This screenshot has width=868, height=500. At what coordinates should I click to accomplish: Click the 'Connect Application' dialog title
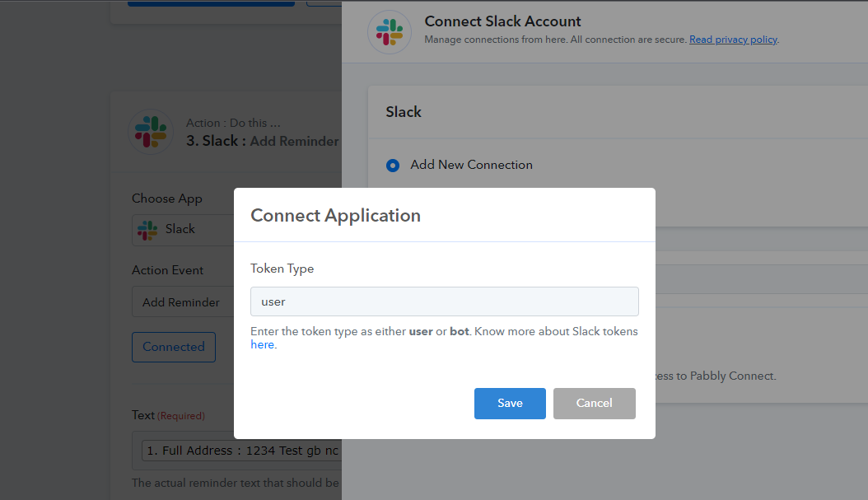(335, 215)
